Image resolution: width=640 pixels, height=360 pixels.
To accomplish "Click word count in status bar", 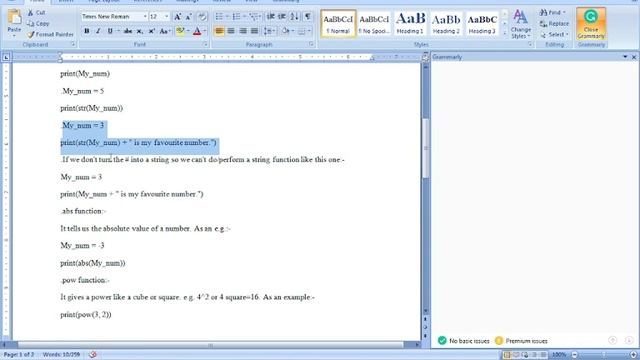I will [61, 355].
